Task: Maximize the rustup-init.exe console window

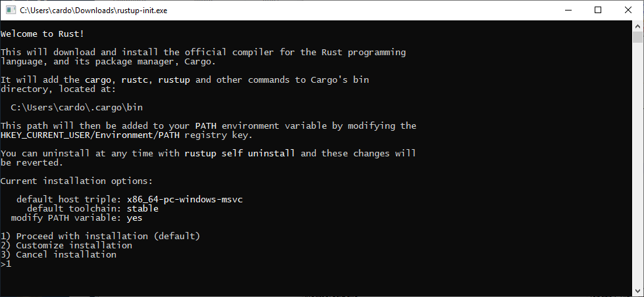Action: (x=598, y=11)
